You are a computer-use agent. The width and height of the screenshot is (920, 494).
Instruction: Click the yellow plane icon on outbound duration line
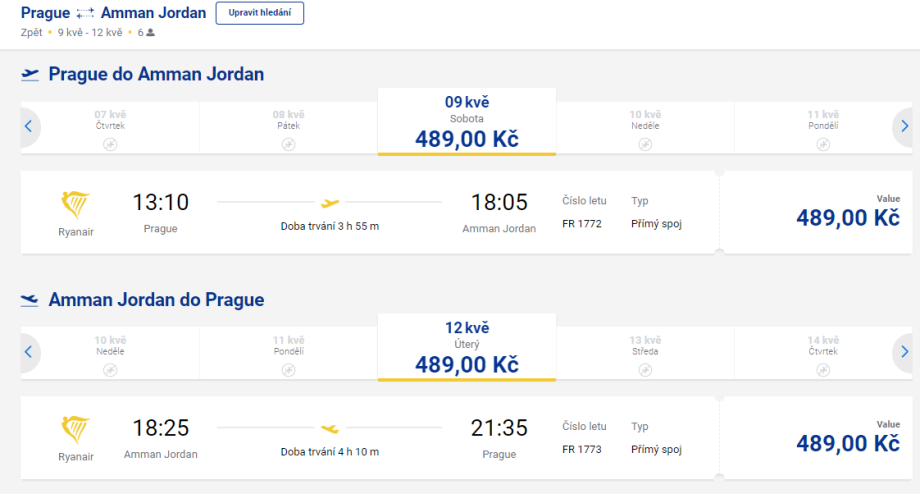(330, 203)
